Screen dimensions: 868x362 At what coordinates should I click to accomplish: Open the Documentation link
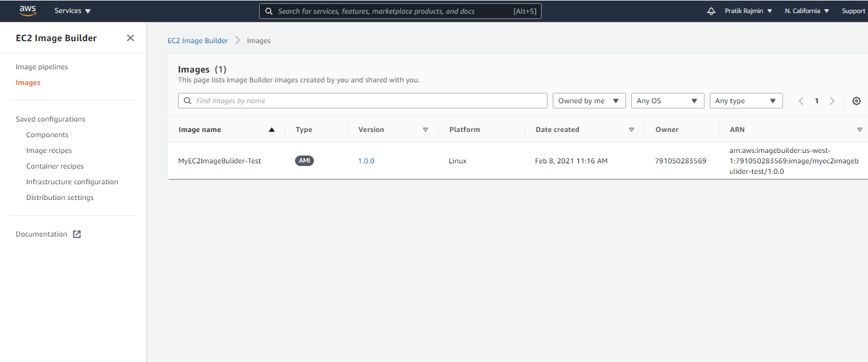pyautogui.click(x=41, y=234)
